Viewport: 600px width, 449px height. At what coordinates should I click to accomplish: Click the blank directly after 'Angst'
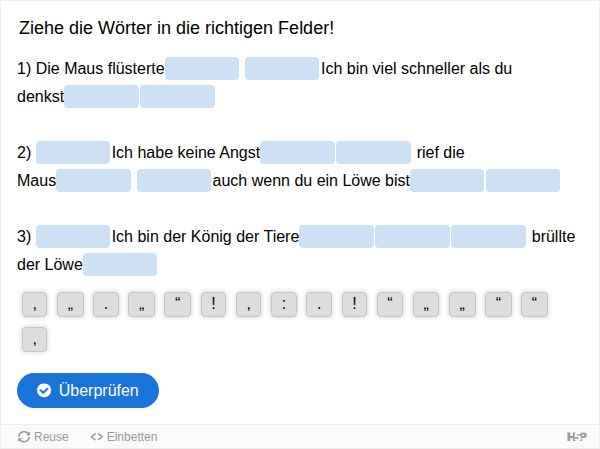point(297,152)
